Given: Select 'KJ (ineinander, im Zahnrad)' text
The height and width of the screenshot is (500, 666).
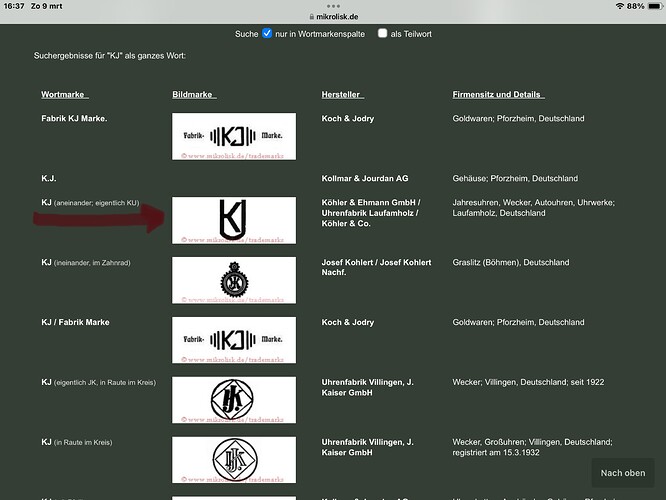Looking at the screenshot, I should point(86,263).
